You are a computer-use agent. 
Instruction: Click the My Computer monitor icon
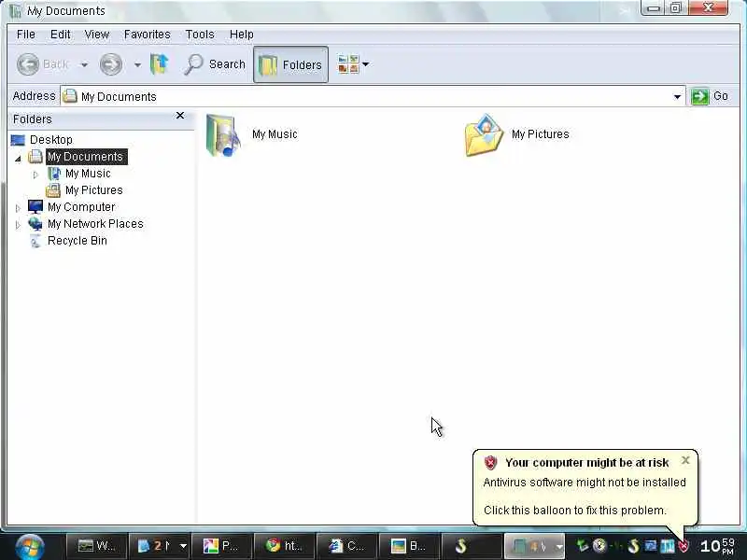tap(35, 206)
